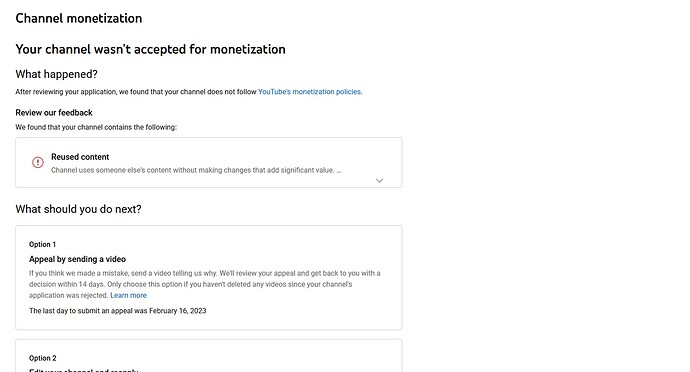The height and width of the screenshot is (372, 690).
Task: Click the Reused content heading
Action: 80,157
